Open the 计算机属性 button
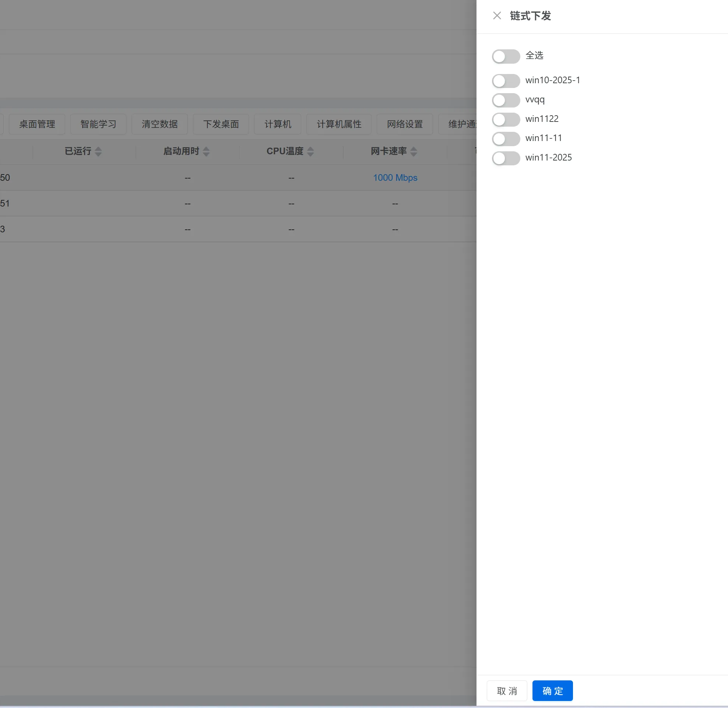This screenshot has width=728, height=708. (x=338, y=124)
